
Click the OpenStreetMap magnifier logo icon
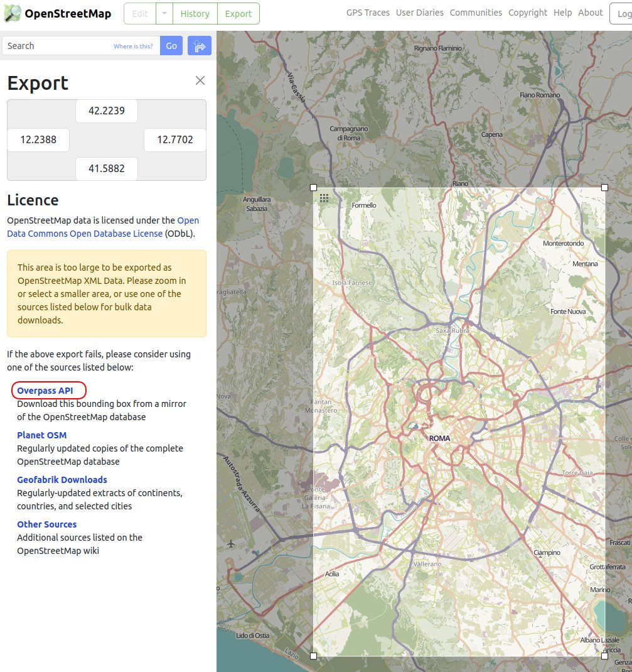(13, 13)
